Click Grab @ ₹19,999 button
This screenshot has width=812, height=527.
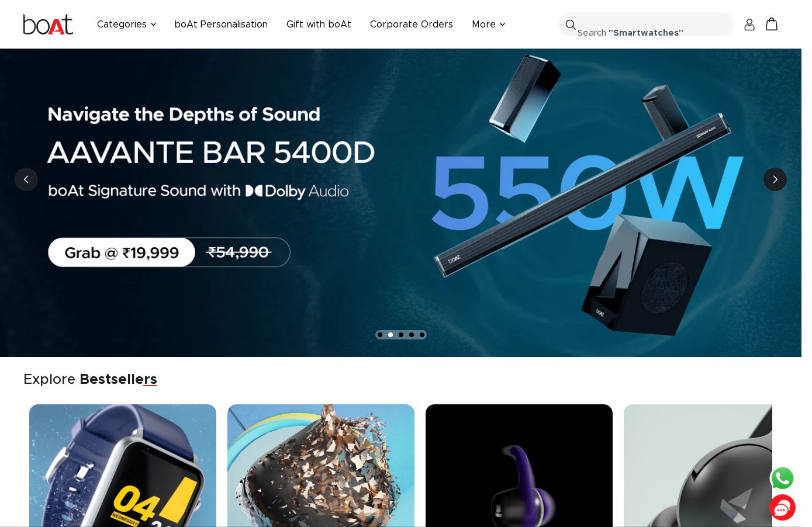122,252
